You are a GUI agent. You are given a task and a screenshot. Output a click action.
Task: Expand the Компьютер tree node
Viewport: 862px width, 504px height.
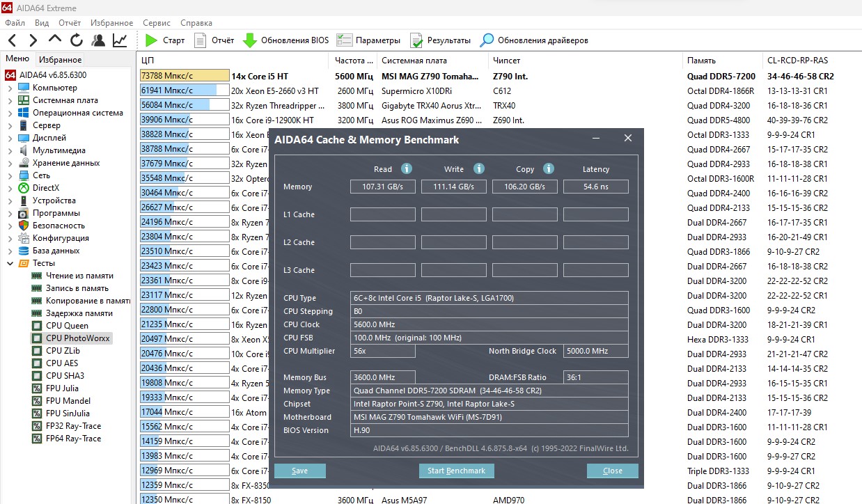click(x=10, y=88)
